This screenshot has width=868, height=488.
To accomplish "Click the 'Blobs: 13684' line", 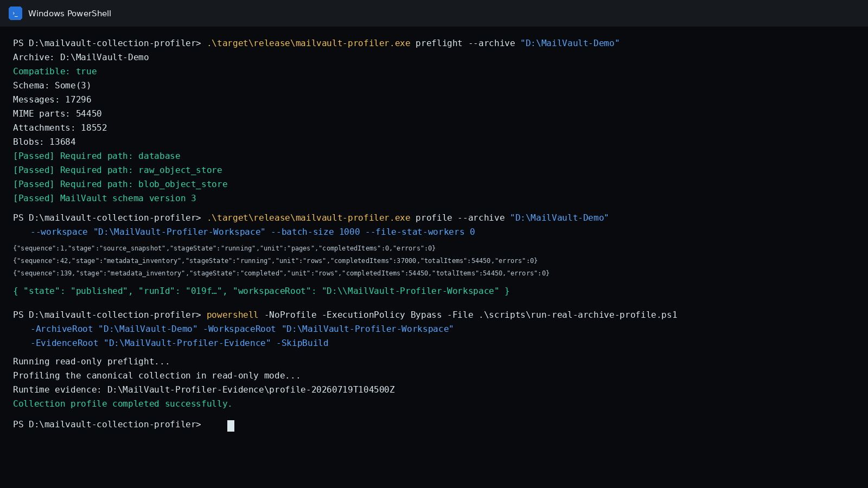I will 44,142.
